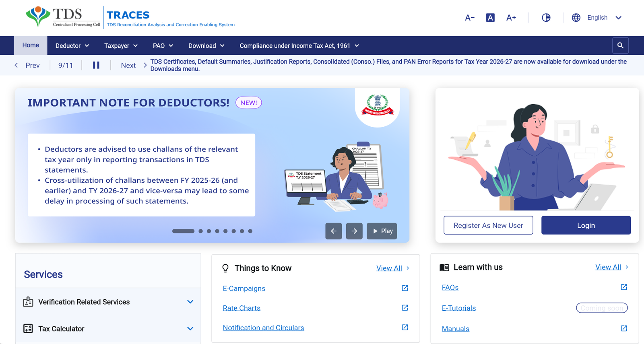Click the illustrated woman login graphic
The height and width of the screenshot is (344, 644).
point(537,157)
